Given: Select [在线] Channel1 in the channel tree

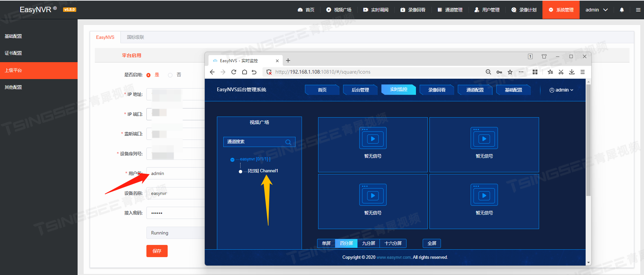Looking at the screenshot, I should click(263, 171).
